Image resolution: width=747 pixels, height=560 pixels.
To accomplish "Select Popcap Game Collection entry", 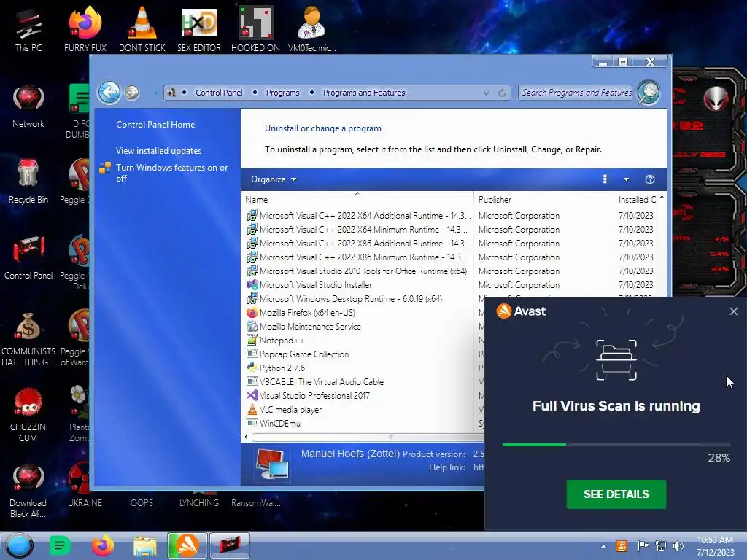I will [304, 354].
